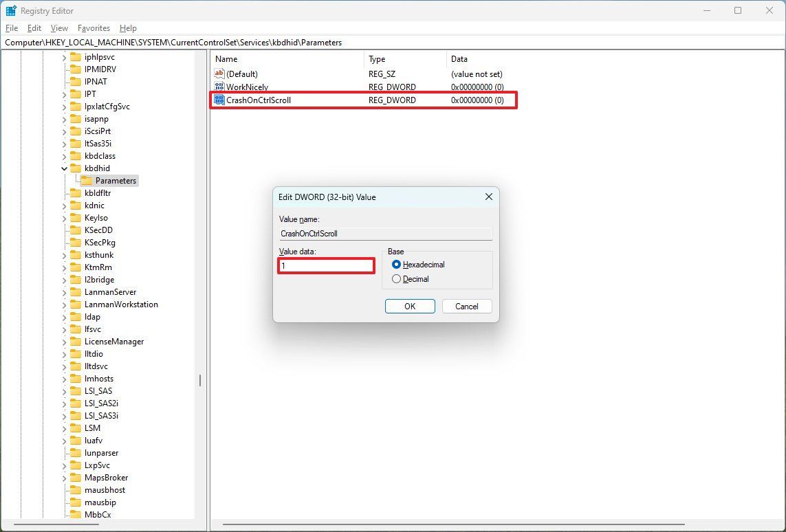
Task: Expand the LicenseManager tree node
Action: pos(64,342)
